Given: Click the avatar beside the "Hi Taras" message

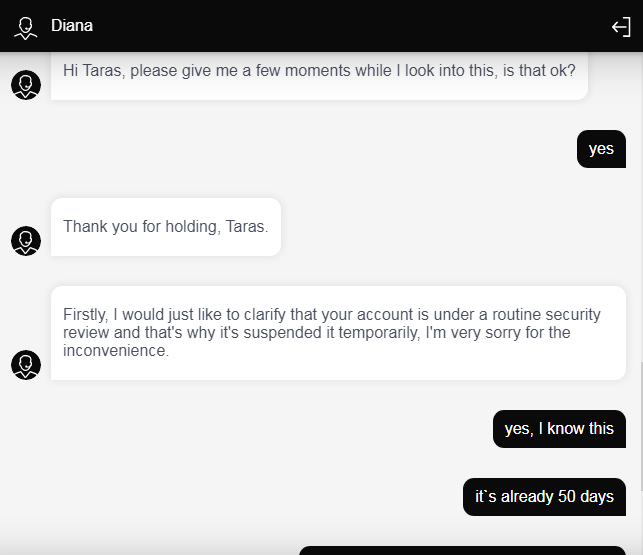Looking at the screenshot, I should [x=26, y=85].
